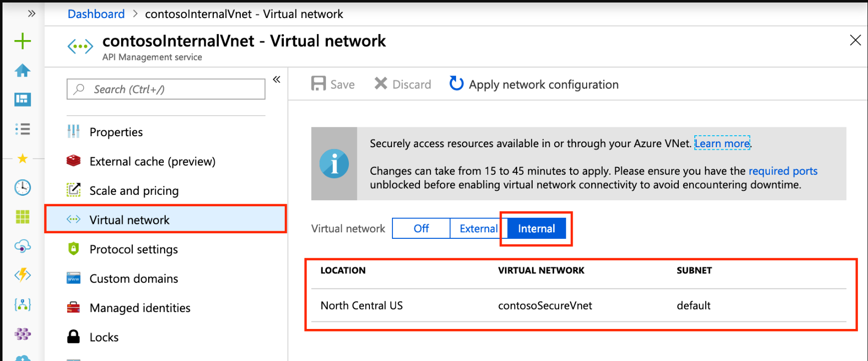868x361 pixels.
Task: Click the cloud globe sidebar icon
Action: tap(23, 246)
